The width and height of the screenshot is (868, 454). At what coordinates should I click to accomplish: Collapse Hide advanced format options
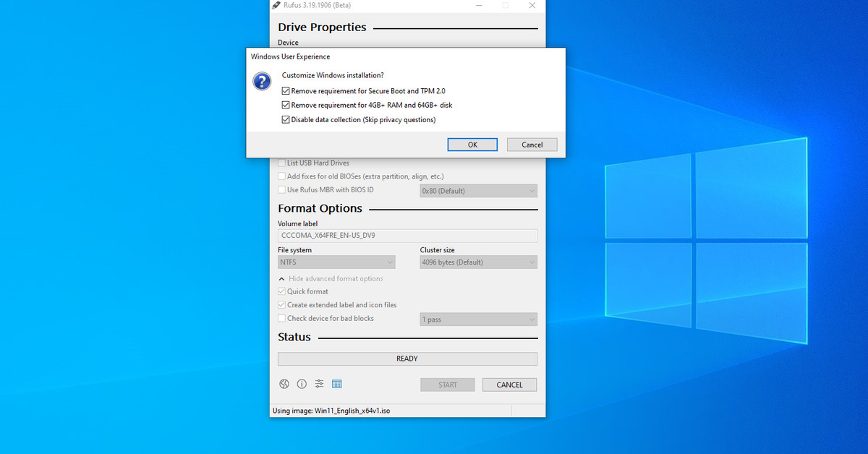coord(331,279)
